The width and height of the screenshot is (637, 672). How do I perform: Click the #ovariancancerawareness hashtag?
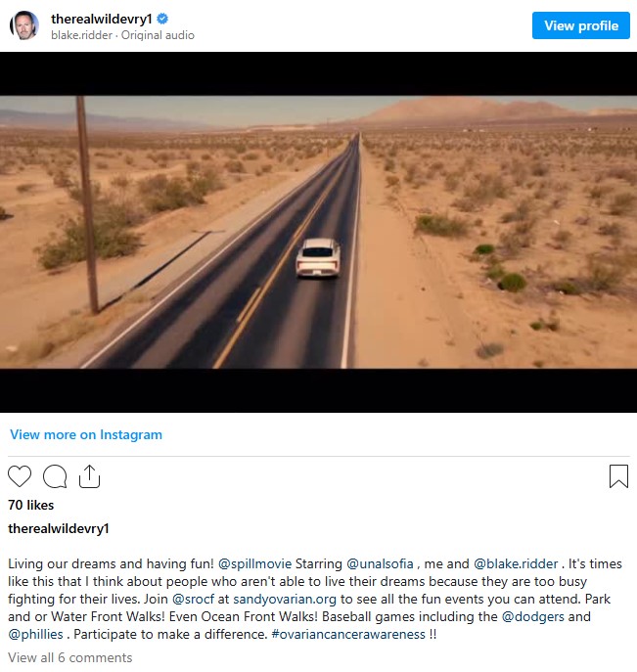coord(348,634)
